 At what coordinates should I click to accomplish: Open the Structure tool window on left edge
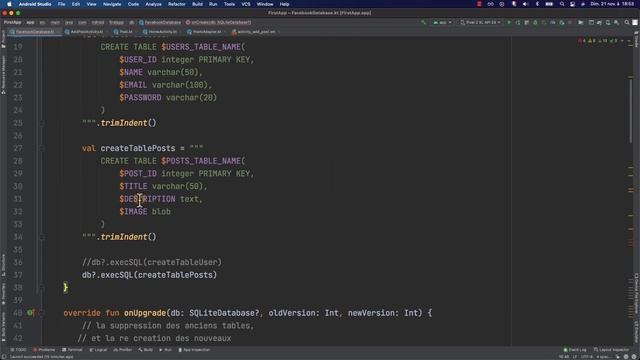(x=3, y=265)
